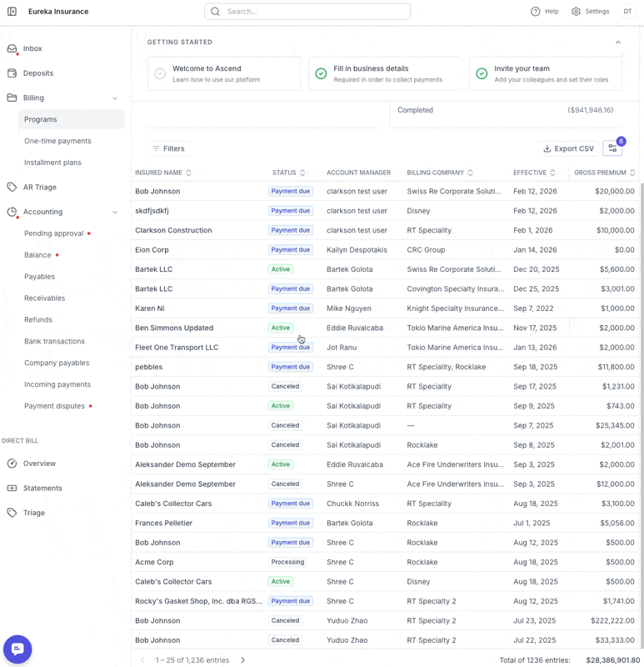Open pebbles program row
The width and height of the screenshot is (644, 667).
click(x=385, y=367)
